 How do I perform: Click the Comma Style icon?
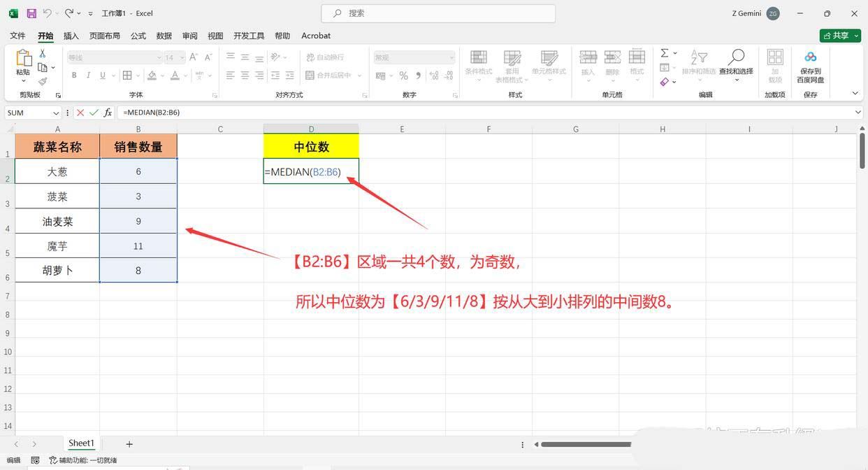point(418,76)
